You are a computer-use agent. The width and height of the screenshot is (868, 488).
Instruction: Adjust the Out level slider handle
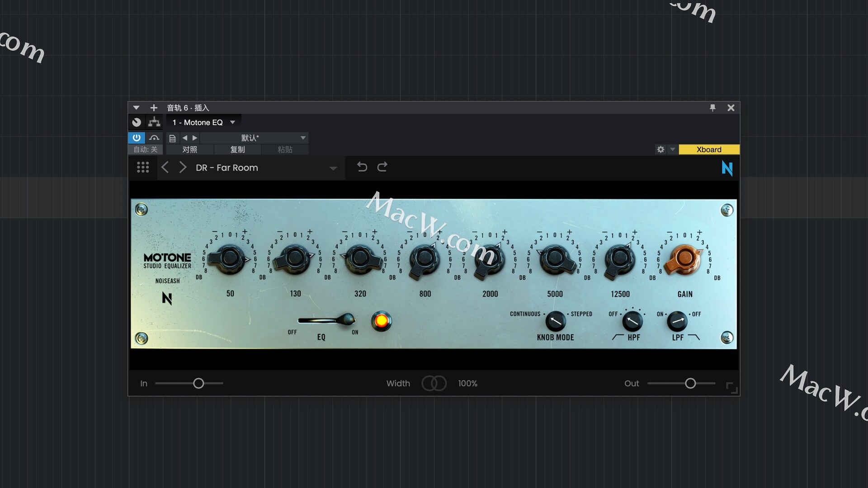pyautogui.click(x=690, y=383)
